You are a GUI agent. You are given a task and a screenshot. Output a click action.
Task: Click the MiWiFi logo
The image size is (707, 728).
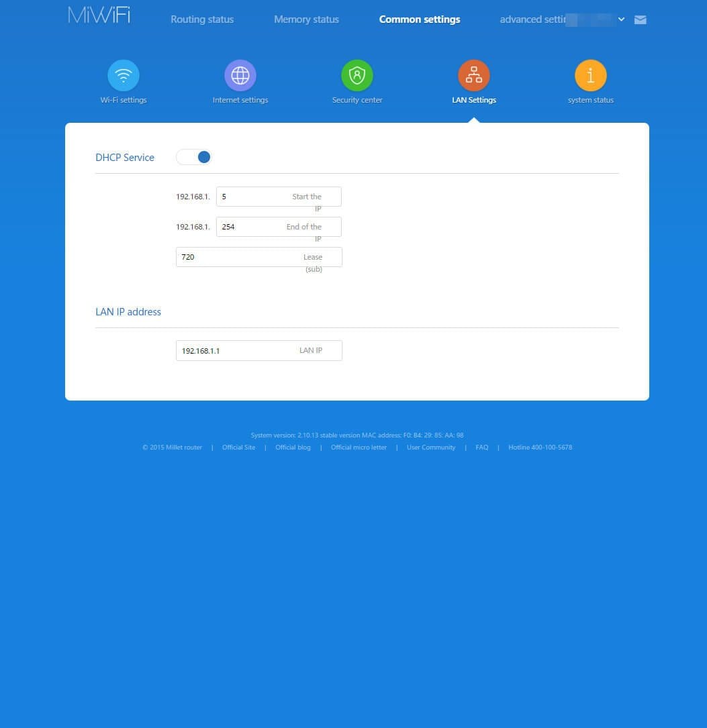99,16
